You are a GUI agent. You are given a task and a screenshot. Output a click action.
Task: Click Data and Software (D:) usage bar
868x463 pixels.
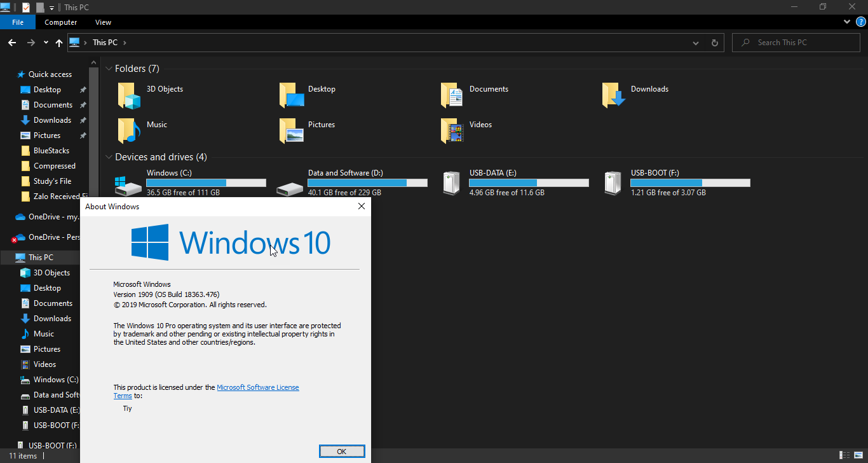(367, 183)
